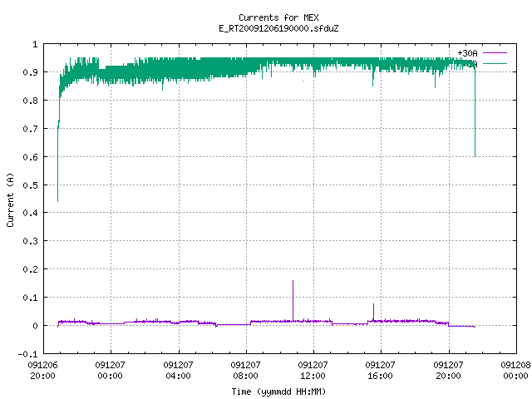Click the x-axis label '091207 20:00'
This screenshot has width=532, height=399.
tap(448, 370)
